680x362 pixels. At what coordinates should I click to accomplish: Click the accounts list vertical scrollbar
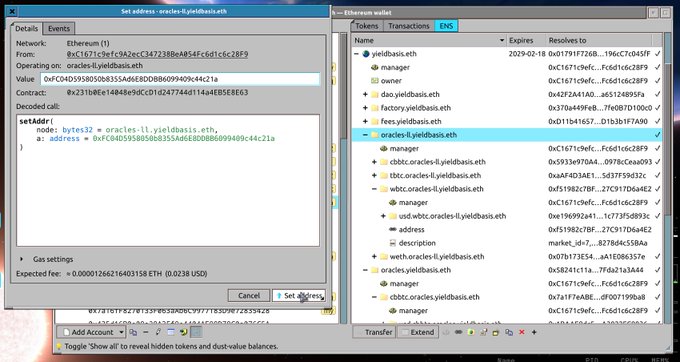343,178
